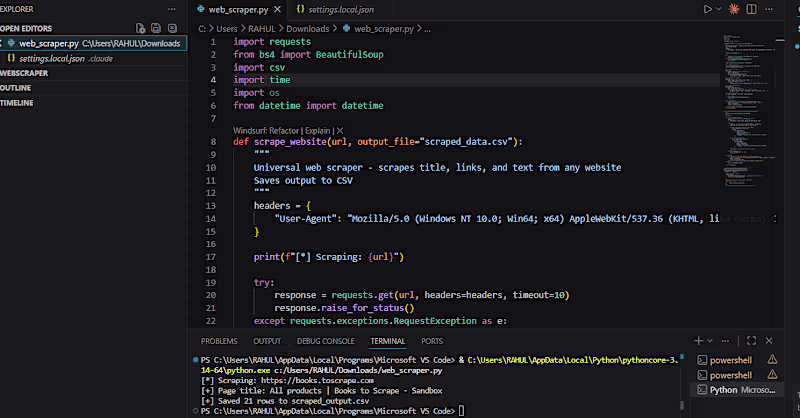Open the Explorer more actions ellipsis

coord(171,9)
